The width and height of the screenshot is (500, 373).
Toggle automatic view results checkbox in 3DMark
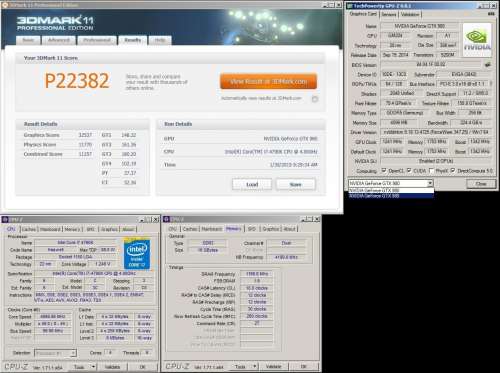coord(315,99)
